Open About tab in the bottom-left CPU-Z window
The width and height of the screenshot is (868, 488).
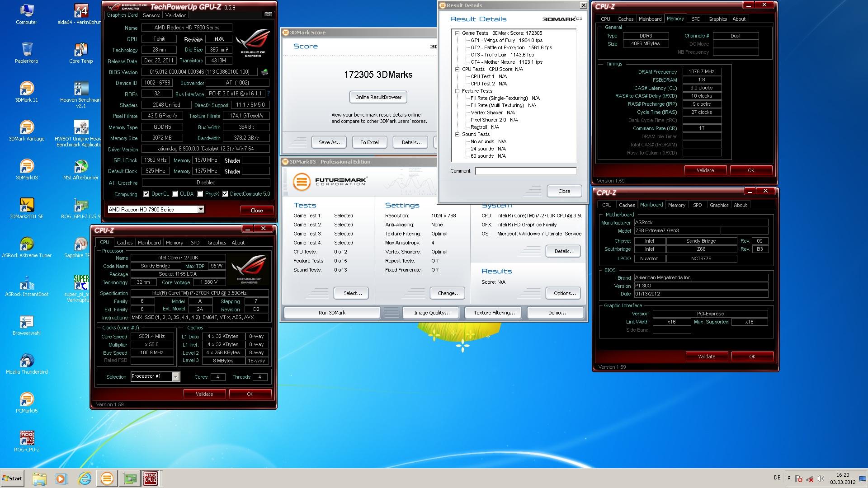pyautogui.click(x=238, y=243)
